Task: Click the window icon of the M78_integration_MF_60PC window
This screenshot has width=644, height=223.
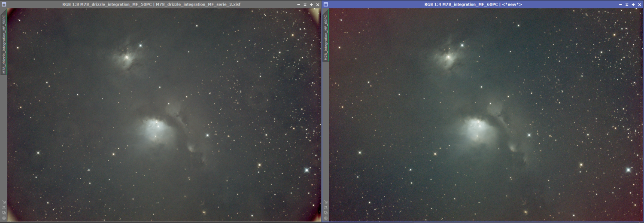Action: tap(326, 4)
